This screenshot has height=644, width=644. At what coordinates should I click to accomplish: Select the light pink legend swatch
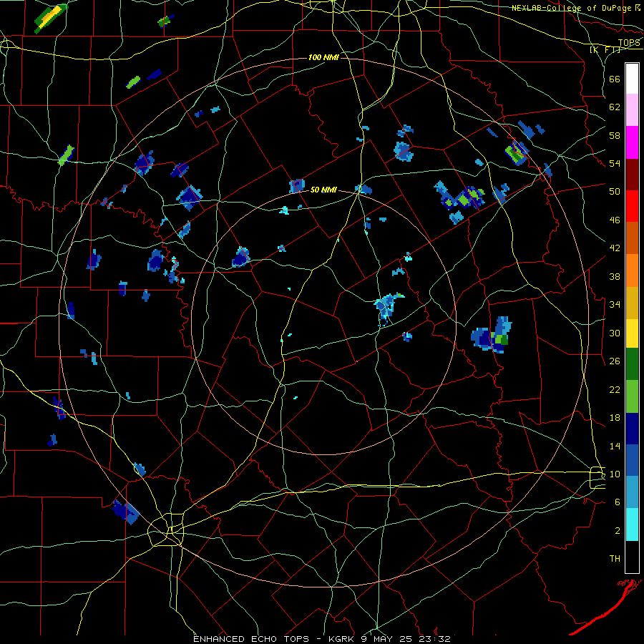tap(632, 109)
